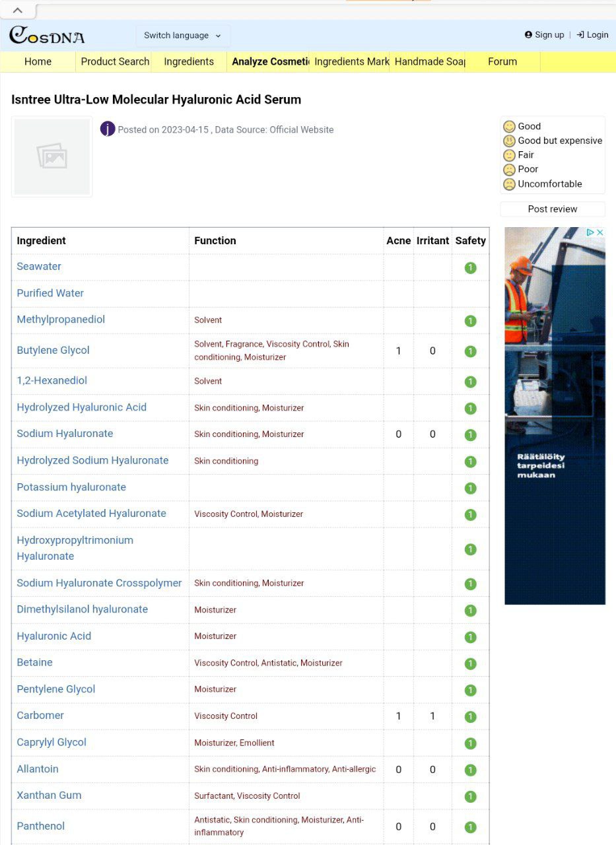Click the Login link
The width and height of the screenshot is (616, 845).
point(592,35)
